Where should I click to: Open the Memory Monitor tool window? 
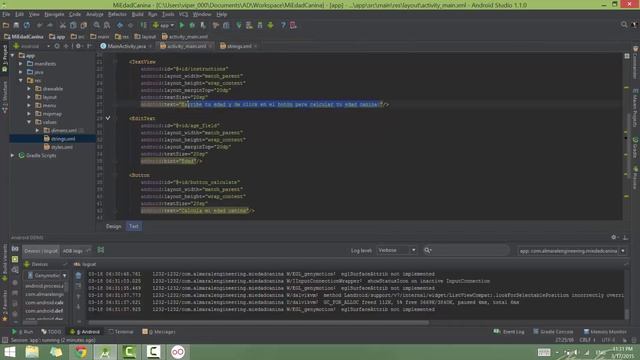click(605, 331)
